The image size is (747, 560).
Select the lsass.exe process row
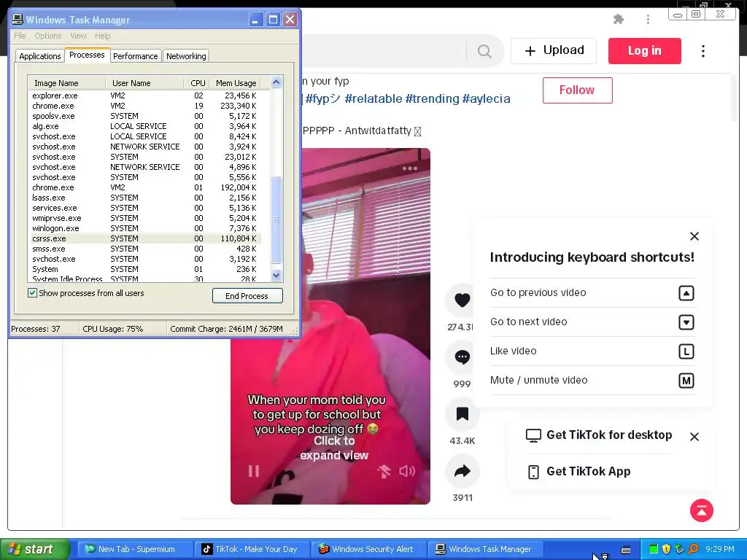pyautogui.click(x=145, y=198)
